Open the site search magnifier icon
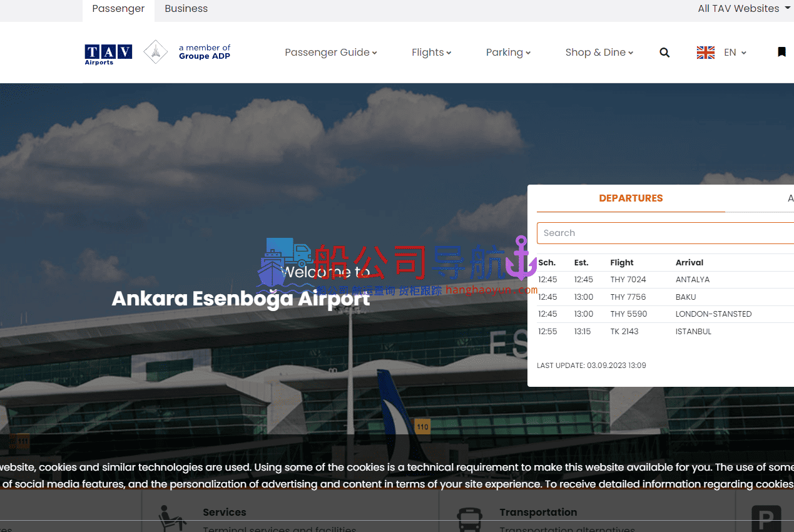The height and width of the screenshot is (532, 794). tap(664, 53)
